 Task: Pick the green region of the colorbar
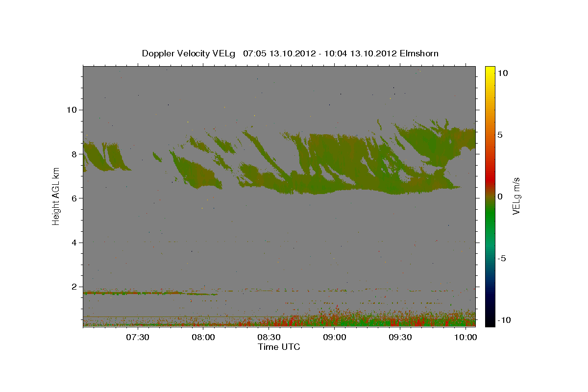[490, 216]
